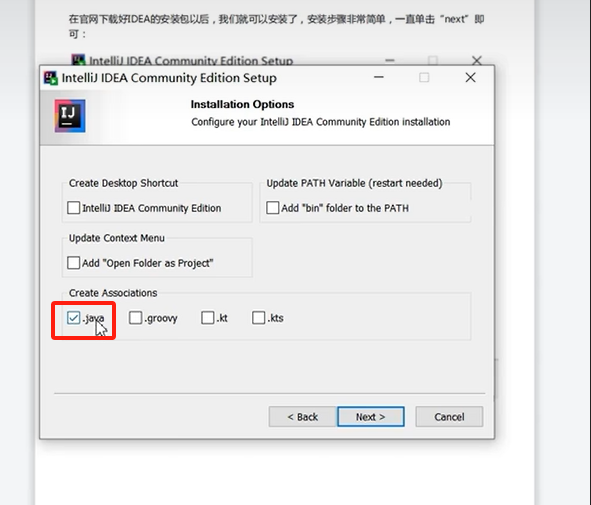Image resolution: width=591 pixels, height=505 pixels.
Task: Return with the < Back button
Action: 302,417
